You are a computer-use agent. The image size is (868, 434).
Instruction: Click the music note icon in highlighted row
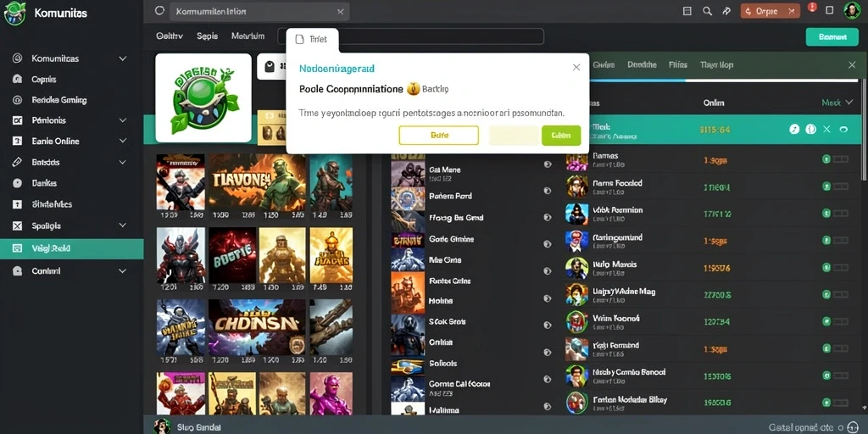click(x=794, y=129)
